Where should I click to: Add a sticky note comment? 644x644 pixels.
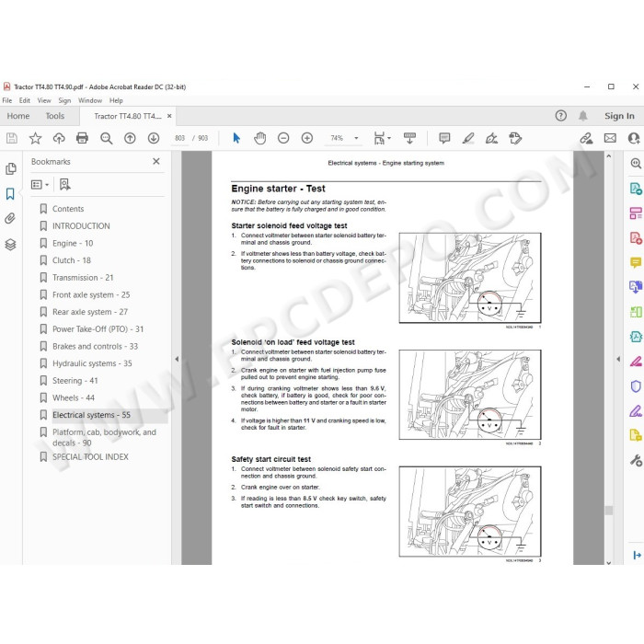tap(444, 138)
